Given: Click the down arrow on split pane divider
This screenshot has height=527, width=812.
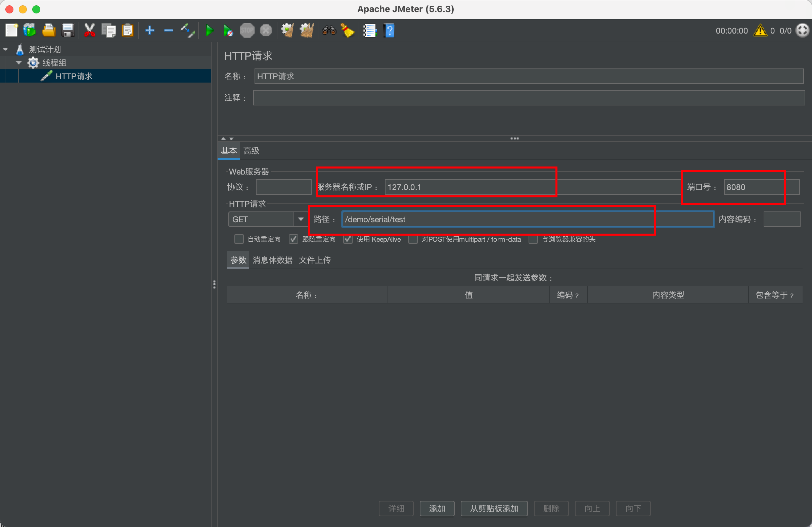Looking at the screenshot, I should coord(231,139).
